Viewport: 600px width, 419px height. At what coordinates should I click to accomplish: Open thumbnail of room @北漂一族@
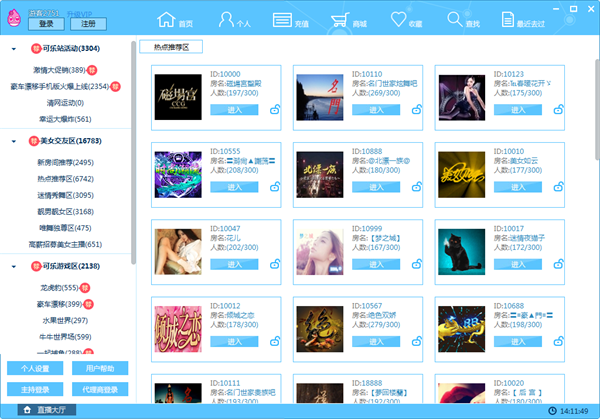320,174
